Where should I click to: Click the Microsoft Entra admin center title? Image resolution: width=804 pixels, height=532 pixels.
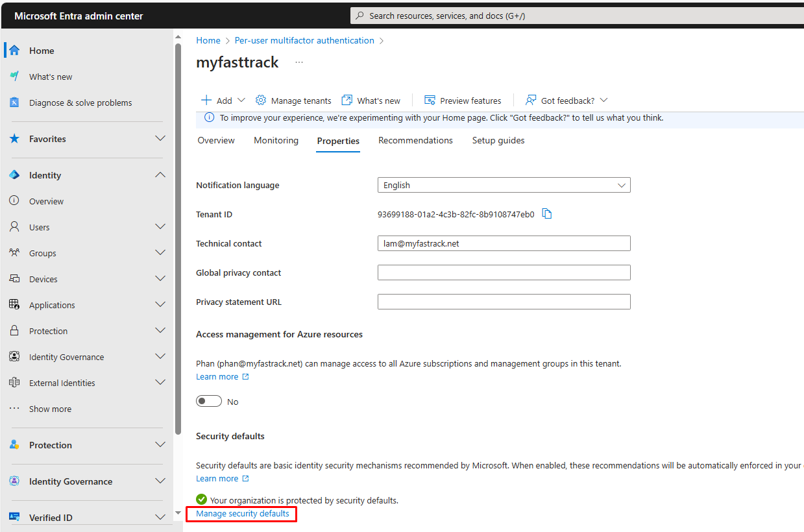[x=79, y=16]
